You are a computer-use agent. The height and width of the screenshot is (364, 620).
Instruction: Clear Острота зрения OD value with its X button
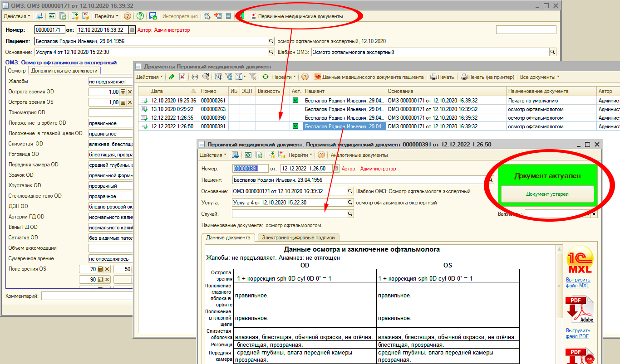(x=129, y=92)
